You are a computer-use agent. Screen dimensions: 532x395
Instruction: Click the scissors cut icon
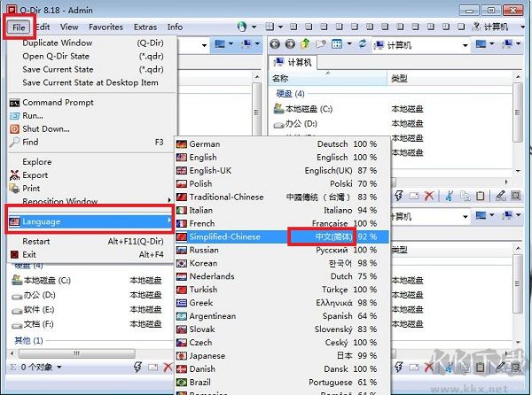450,196
